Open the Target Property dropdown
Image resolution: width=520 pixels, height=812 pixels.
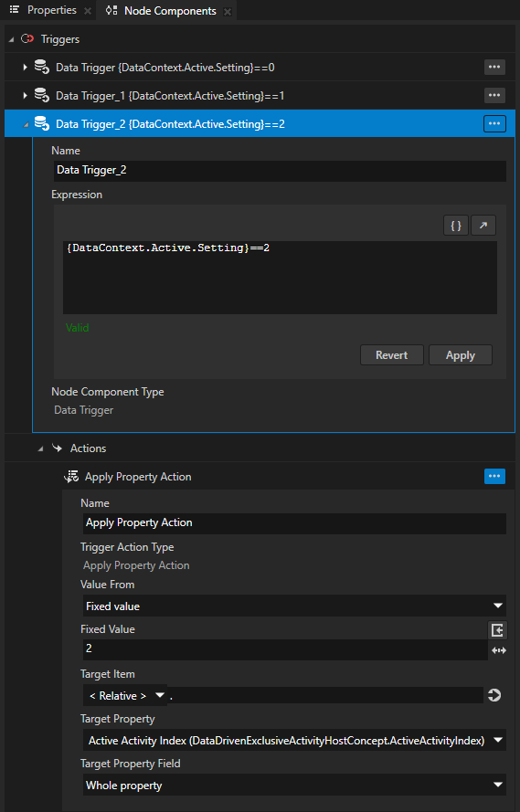(294, 741)
